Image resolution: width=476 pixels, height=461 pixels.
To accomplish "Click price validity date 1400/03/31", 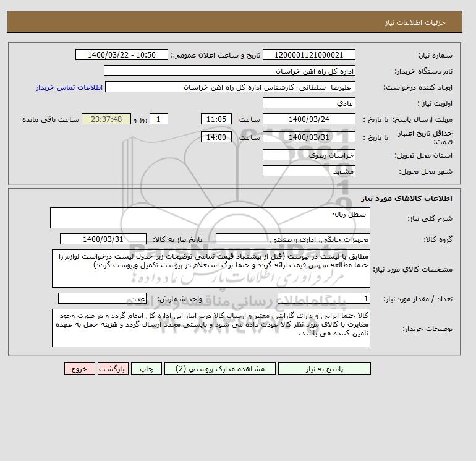I will pyautogui.click(x=308, y=137).
